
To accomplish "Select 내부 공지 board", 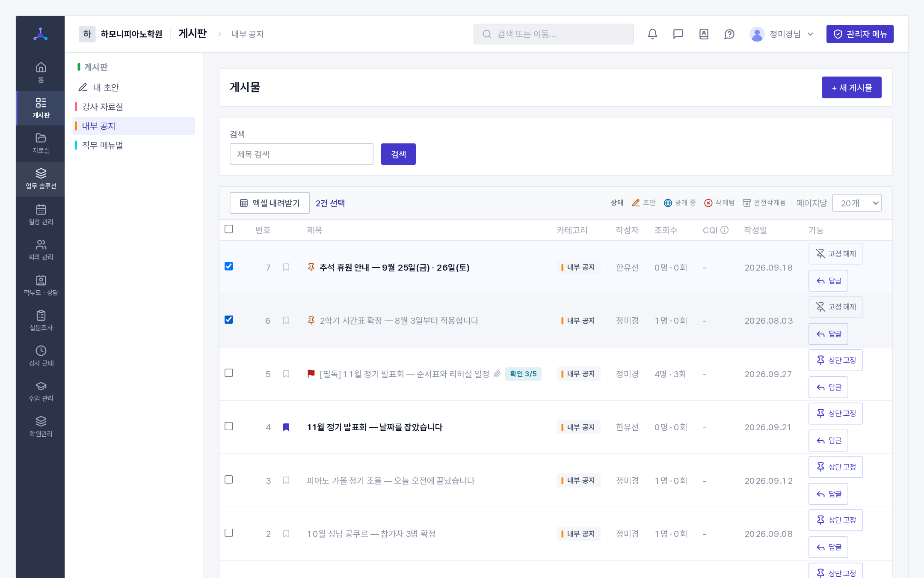I will tap(134, 126).
